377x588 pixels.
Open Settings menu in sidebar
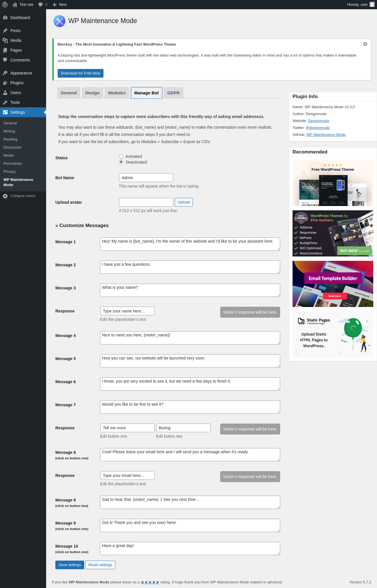click(x=23, y=112)
